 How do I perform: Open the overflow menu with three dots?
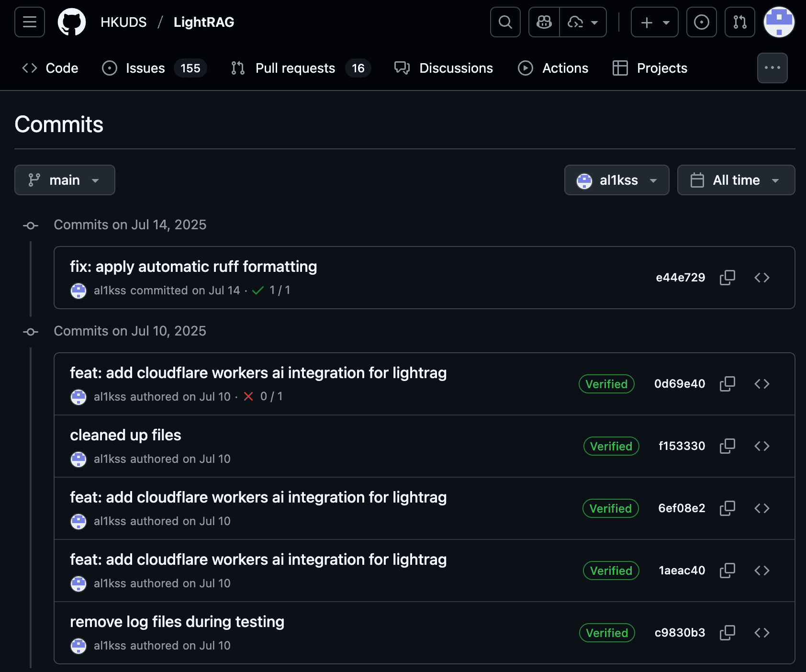coord(772,68)
